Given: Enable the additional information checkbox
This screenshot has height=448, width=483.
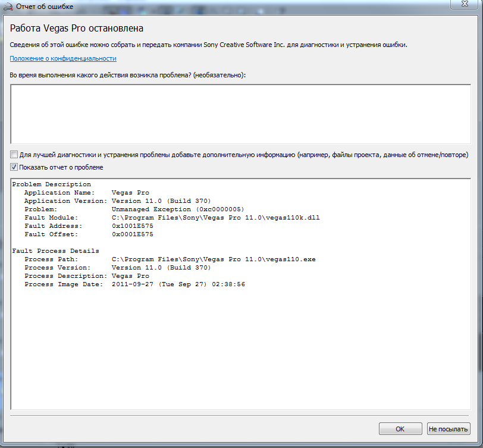Looking at the screenshot, I should [14, 154].
